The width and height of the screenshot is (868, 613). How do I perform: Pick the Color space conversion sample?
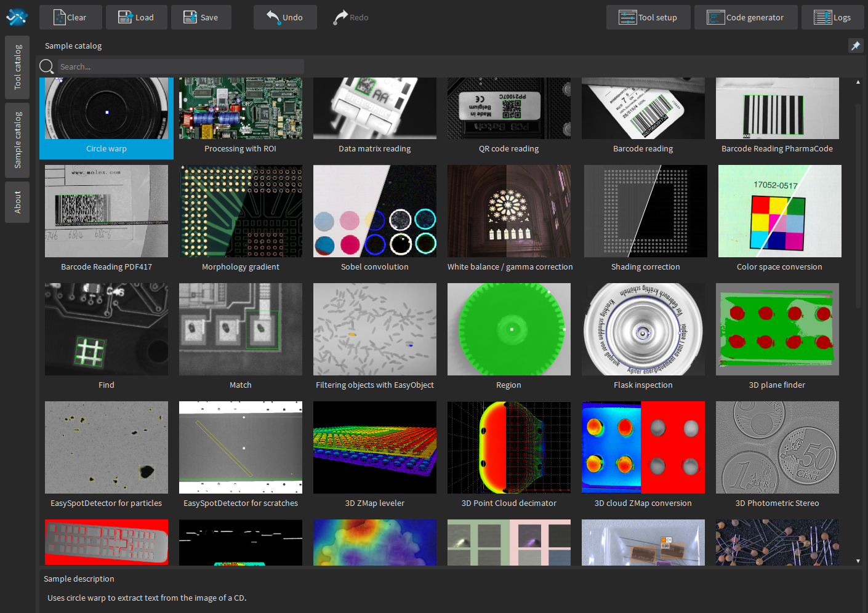click(779, 218)
